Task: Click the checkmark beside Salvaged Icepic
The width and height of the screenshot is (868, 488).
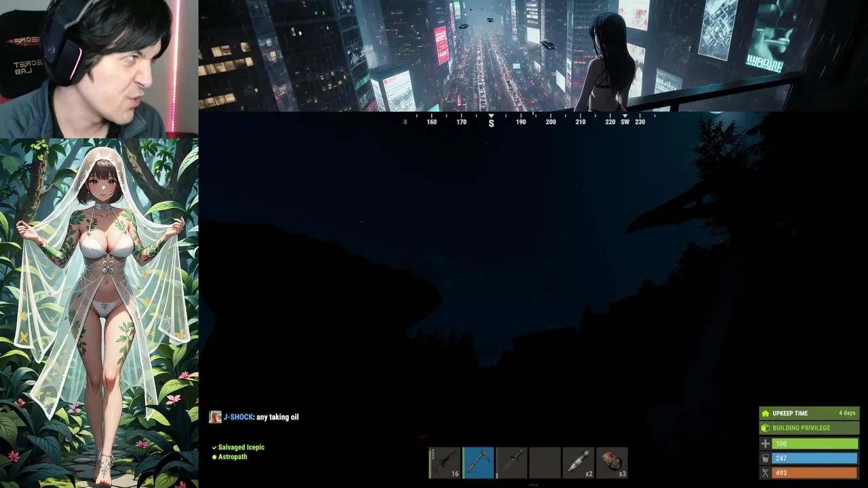Action: 214,447
